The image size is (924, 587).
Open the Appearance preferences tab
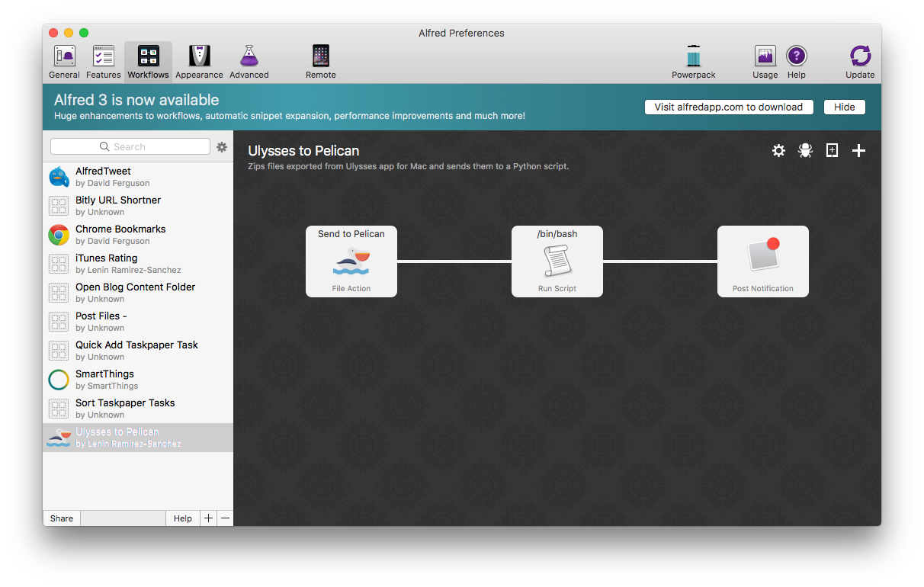pos(199,62)
